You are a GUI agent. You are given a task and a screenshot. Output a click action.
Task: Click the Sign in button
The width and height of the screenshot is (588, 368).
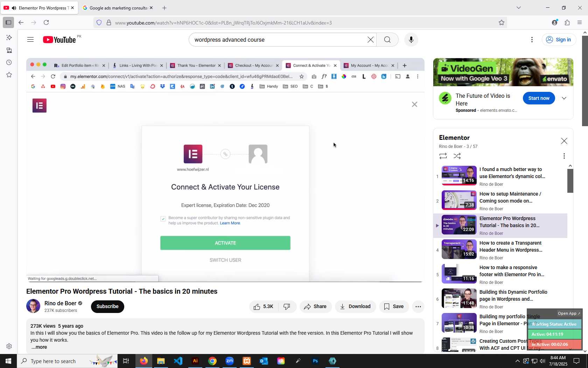pyautogui.click(x=559, y=40)
